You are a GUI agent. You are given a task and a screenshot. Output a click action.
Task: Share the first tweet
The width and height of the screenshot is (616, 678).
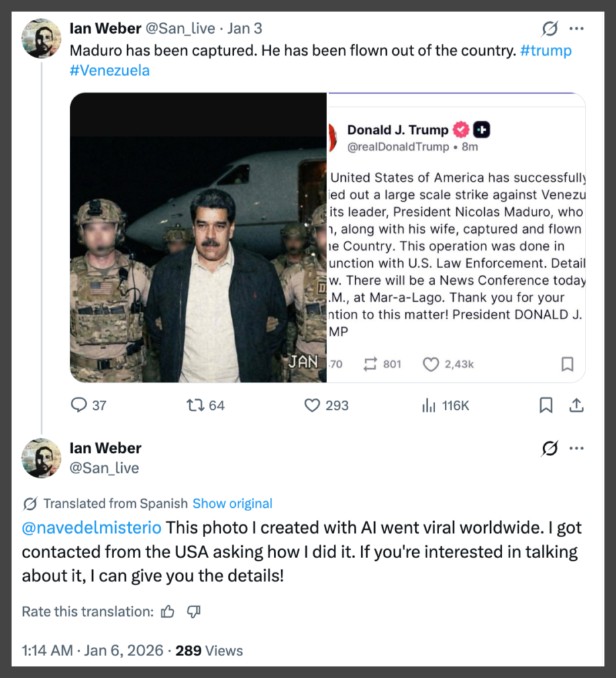(x=576, y=405)
